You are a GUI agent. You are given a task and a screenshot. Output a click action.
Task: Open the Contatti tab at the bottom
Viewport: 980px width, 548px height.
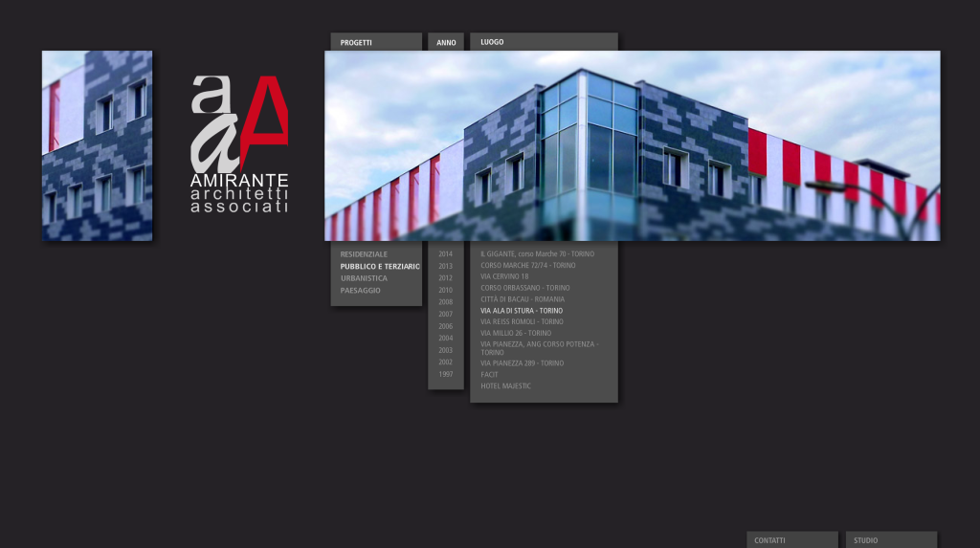[x=769, y=540]
